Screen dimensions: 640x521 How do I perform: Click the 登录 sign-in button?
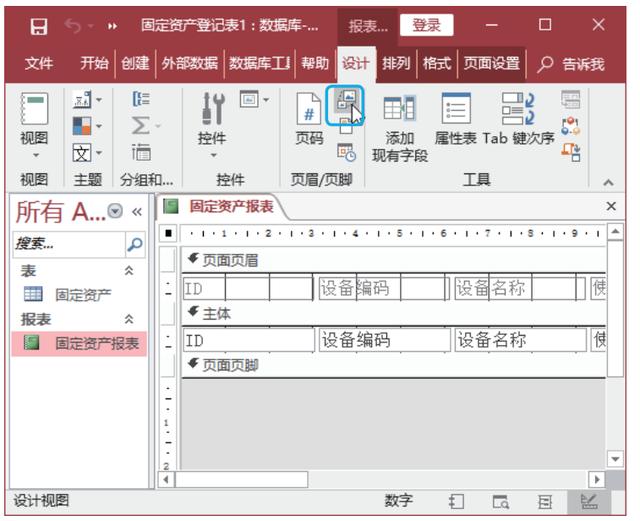[x=427, y=25]
